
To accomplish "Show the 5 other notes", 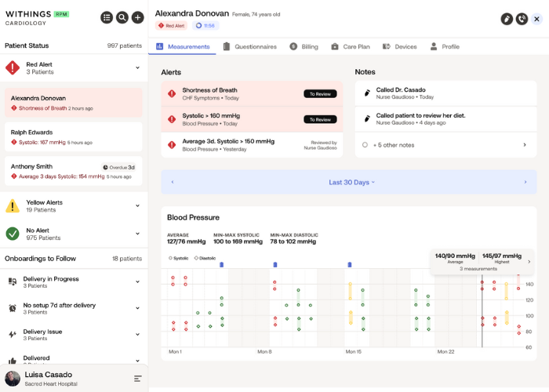I will click(444, 145).
